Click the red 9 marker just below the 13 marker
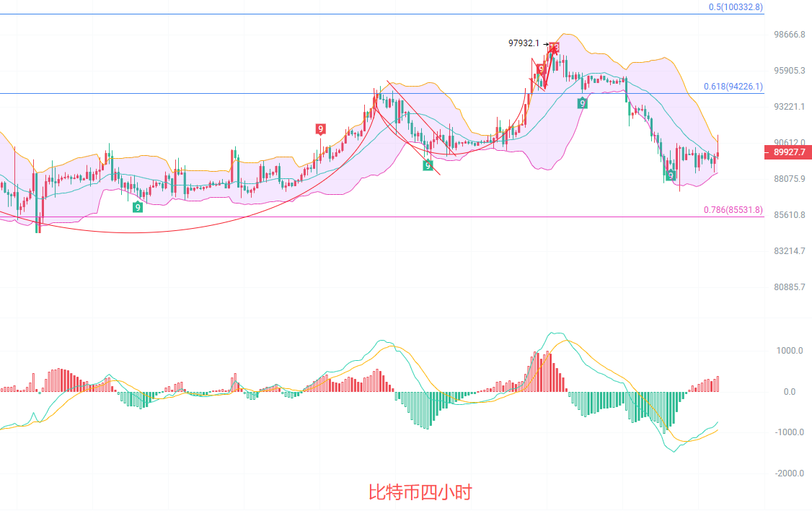812x511 pixels. pos(540,69)
